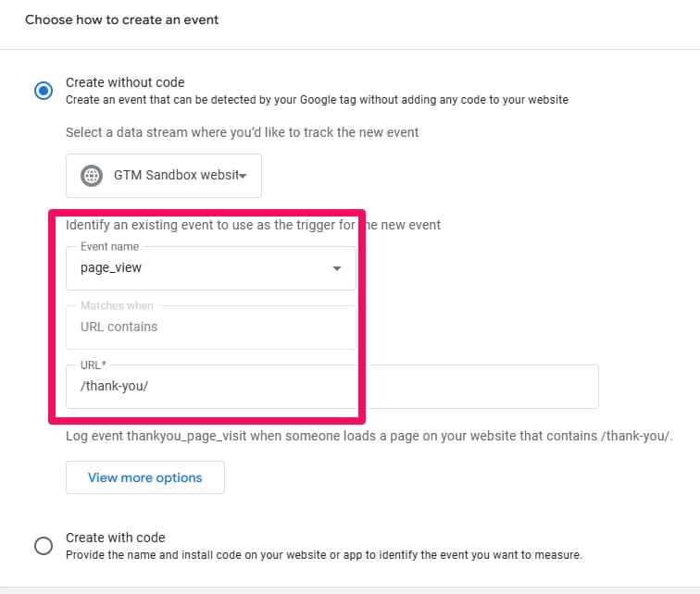This screenshot has height=594, width=700.
Task: Click the Identify an existing event instruction text
Action: point(253,225)
